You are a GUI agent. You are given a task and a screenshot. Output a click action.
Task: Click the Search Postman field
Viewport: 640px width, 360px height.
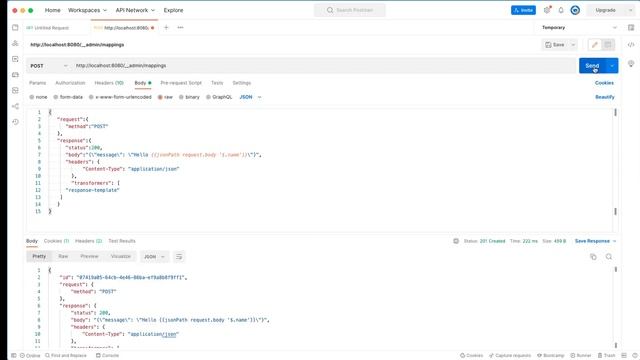tap(350, 10)
